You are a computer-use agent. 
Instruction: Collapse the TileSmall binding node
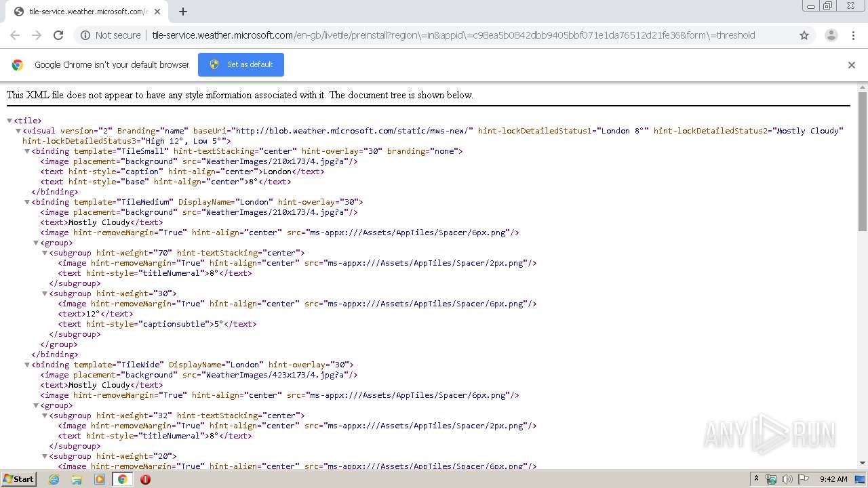[27, 151]
